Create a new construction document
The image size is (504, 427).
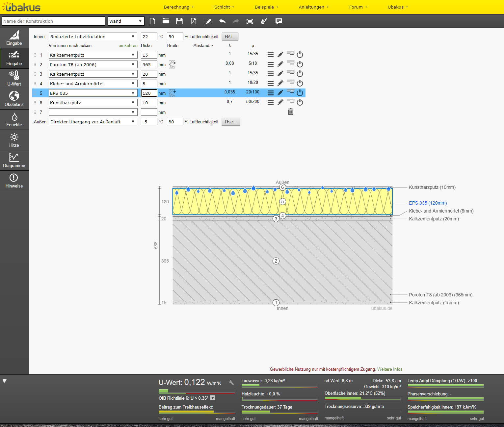152,21
